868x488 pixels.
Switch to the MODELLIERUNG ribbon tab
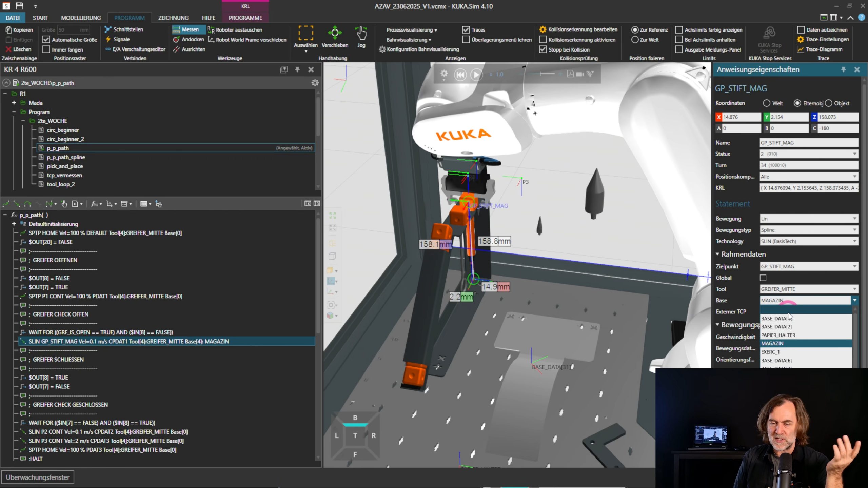[81, 18]
